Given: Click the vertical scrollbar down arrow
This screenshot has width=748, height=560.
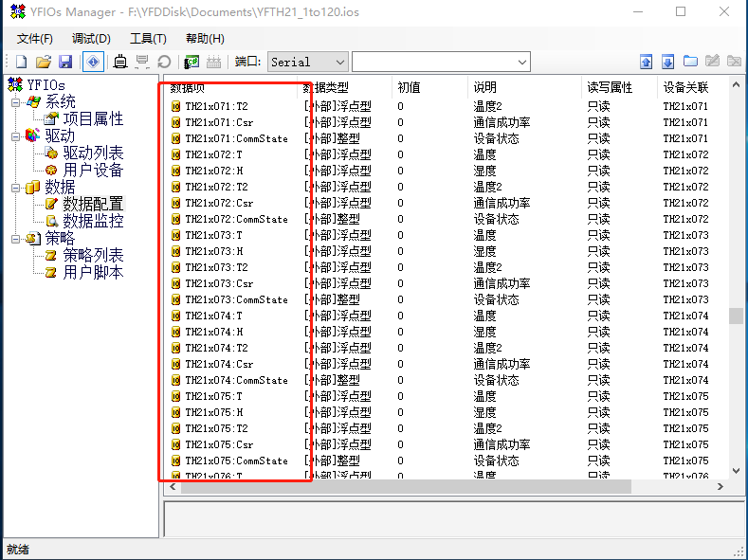Looking at the screenshot, I should [x=736, y=471].
